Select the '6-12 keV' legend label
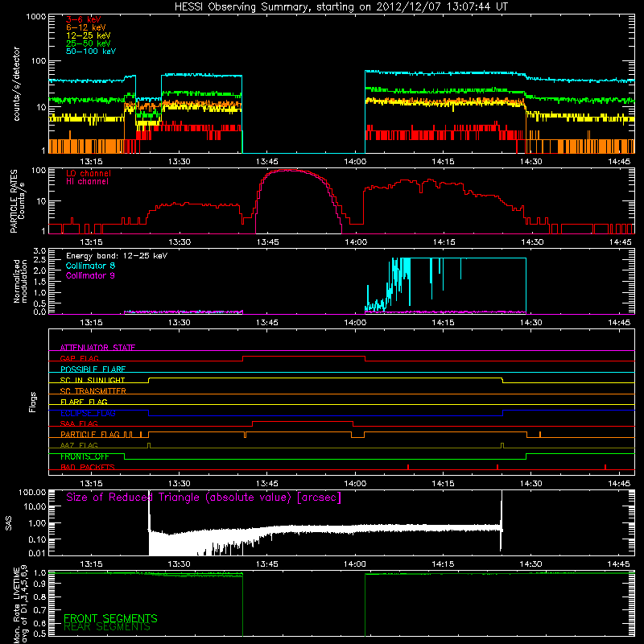 [x=86, y=27]
